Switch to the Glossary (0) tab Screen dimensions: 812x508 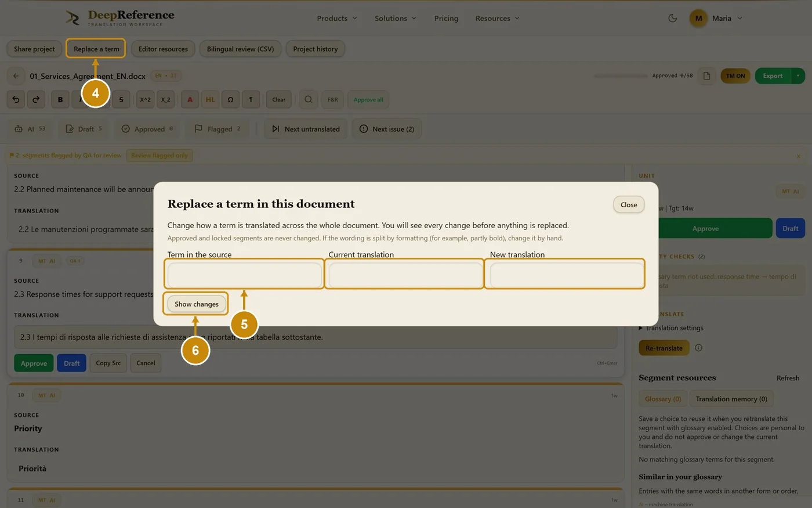(x=663, y=399)
